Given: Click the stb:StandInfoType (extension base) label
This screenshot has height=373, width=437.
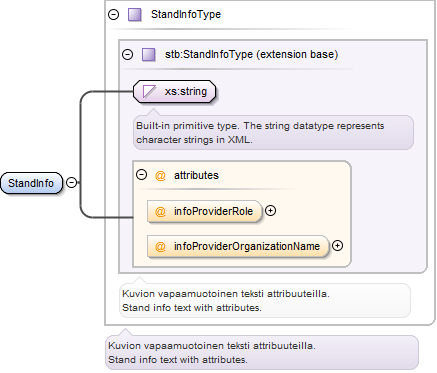Looking at the screenshot, I should [x=252, y=54].
